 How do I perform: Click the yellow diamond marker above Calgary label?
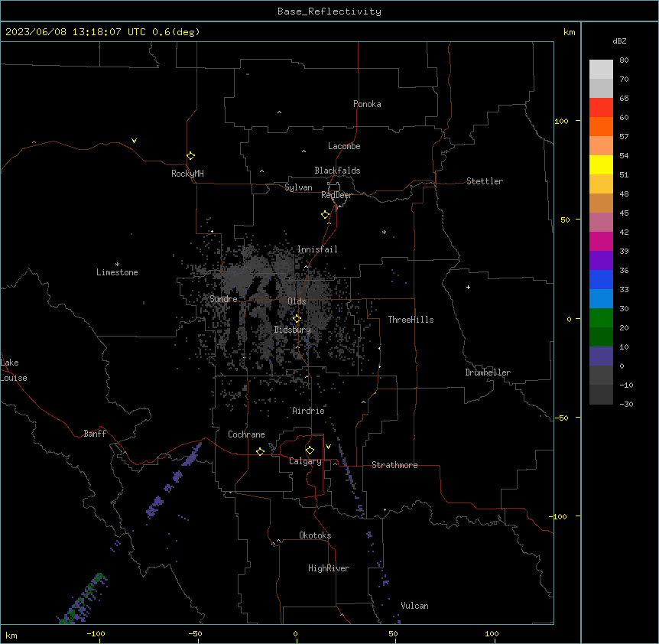pyautogui.click(x=310, y=450)
